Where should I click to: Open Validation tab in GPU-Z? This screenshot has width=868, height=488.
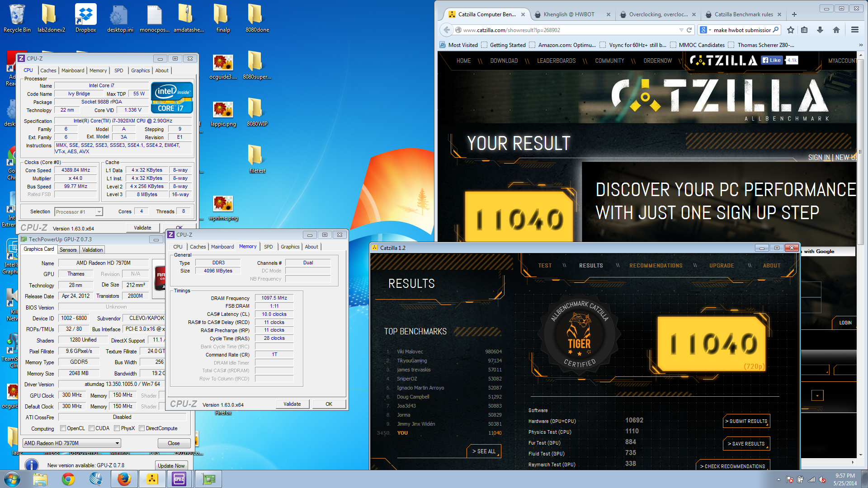click(x=92, y=250)
